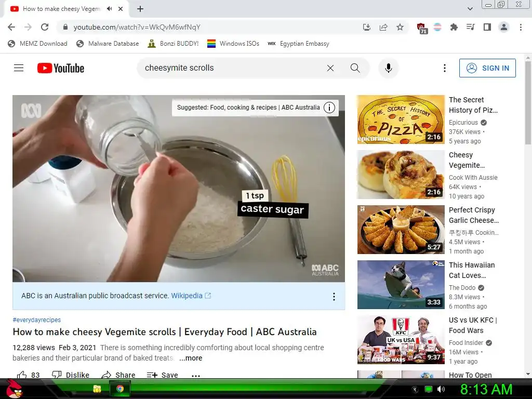Open the Malware Database bookmark
Screen dimensions: 532x399
tap(108, 44)
